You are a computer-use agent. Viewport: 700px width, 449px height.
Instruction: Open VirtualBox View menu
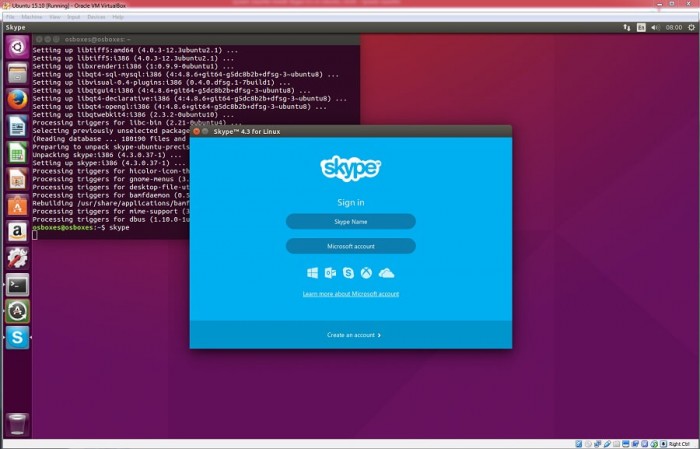(x=55, y=17)
